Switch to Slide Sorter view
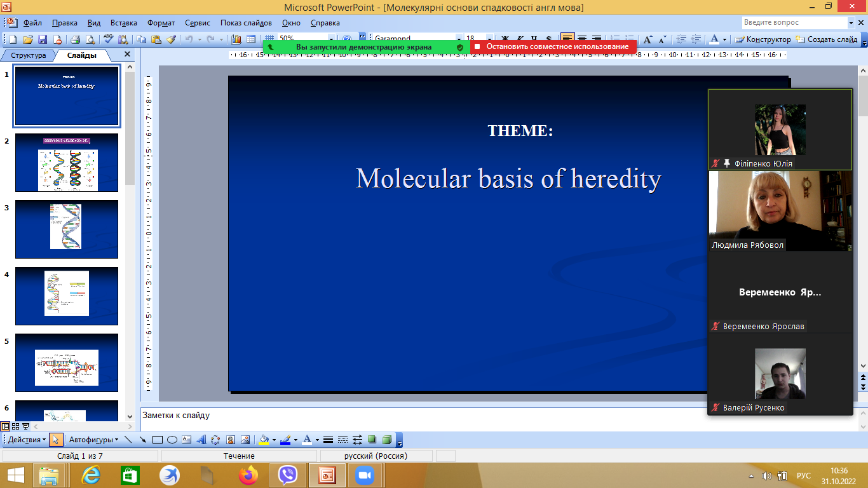This screenshot has height=488, width=868. point(16,426)
